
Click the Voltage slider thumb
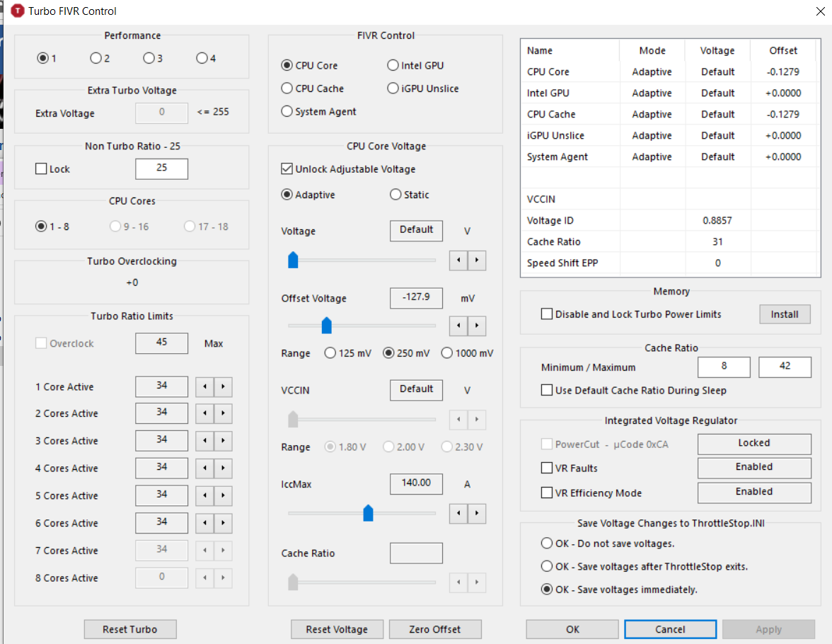coord(293,260)
